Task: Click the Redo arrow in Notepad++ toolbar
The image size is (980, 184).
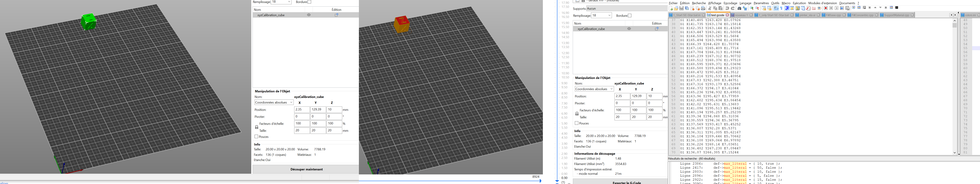Action: click(x=733, y=8)
